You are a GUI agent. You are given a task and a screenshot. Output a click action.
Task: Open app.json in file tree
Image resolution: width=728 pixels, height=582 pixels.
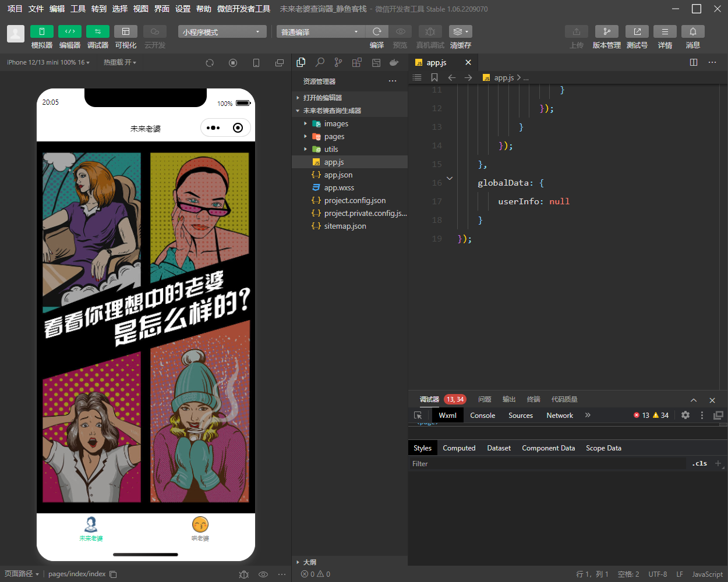[x=338, y=175]
